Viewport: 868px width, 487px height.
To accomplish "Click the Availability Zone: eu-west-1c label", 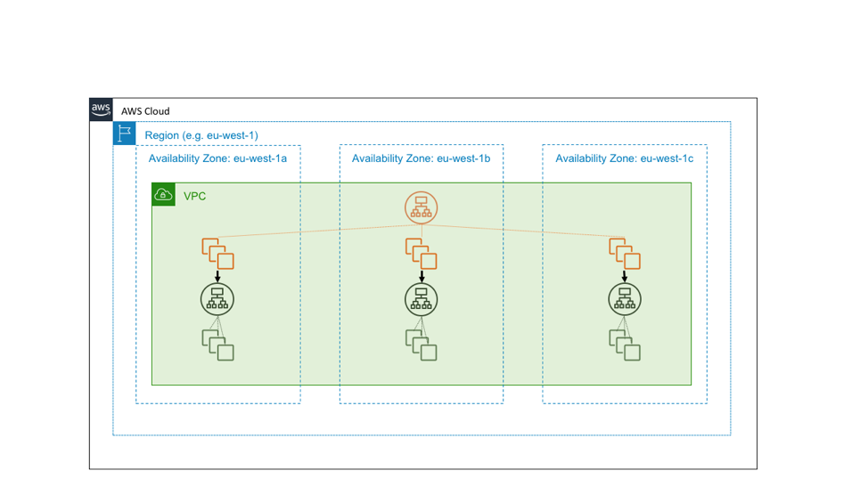I will click(624, 158).
